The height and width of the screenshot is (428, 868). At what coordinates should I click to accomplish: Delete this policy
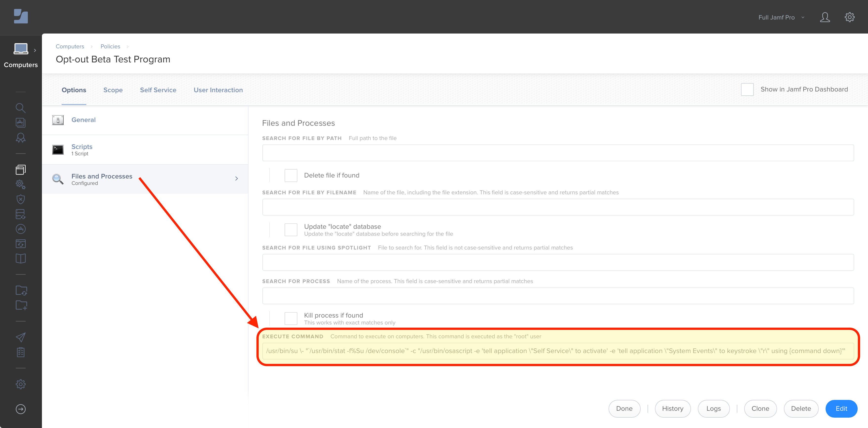tap(801, 409)
